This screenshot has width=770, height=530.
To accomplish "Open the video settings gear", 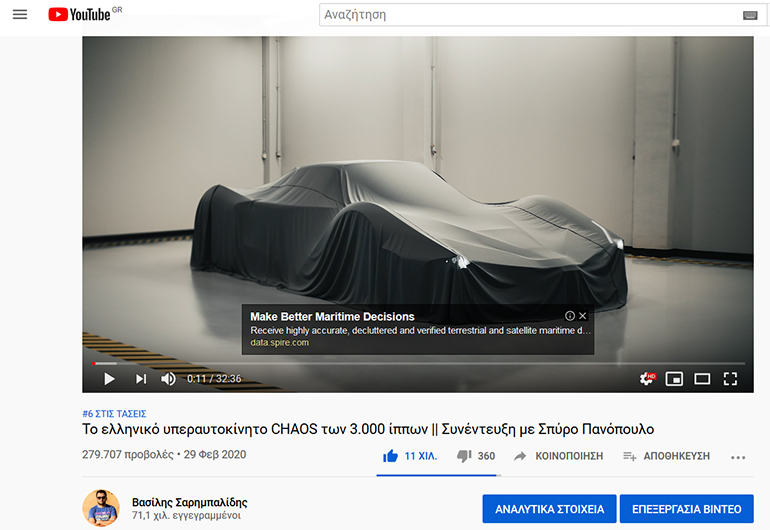I will (648, 379).
